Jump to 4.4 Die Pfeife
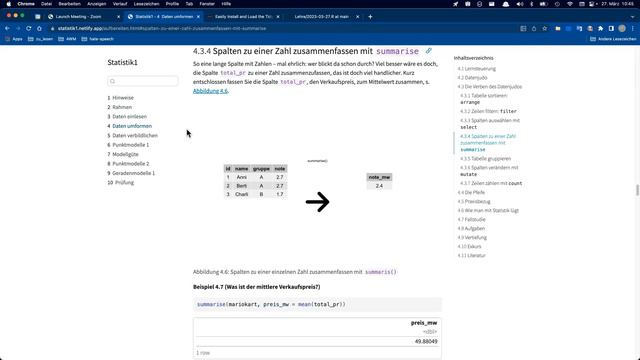The image size is (640, 360). pos(471,193)
